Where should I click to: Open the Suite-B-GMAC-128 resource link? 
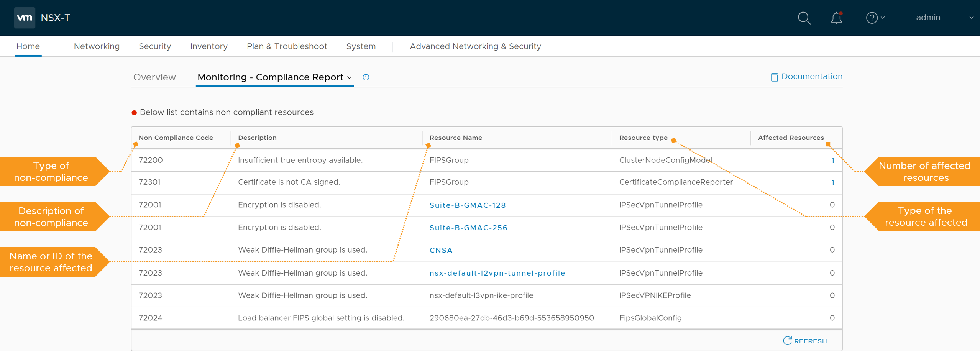467,205
